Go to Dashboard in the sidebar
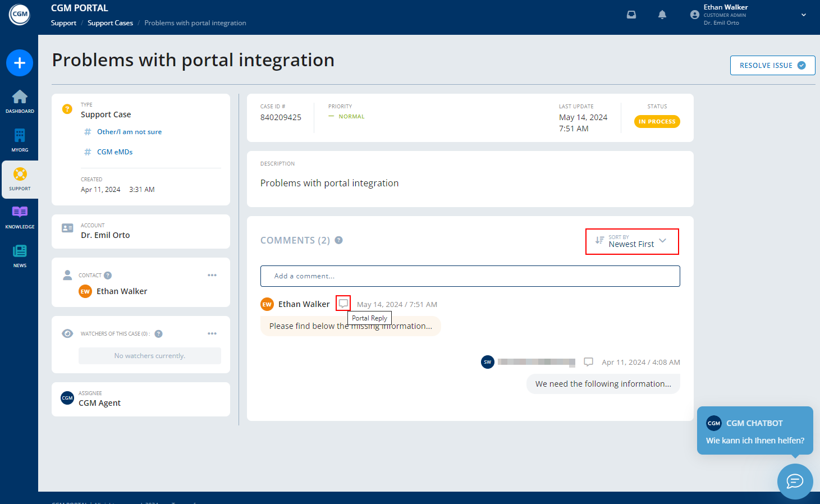The width and height of the screenshot is (820, 504). [x=20, y=102]
